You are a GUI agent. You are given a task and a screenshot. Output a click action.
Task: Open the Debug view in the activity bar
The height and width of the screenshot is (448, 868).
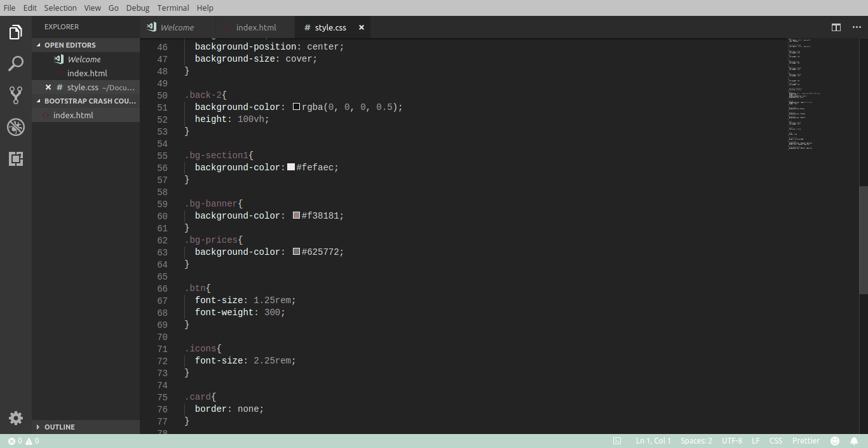point(15,126)
